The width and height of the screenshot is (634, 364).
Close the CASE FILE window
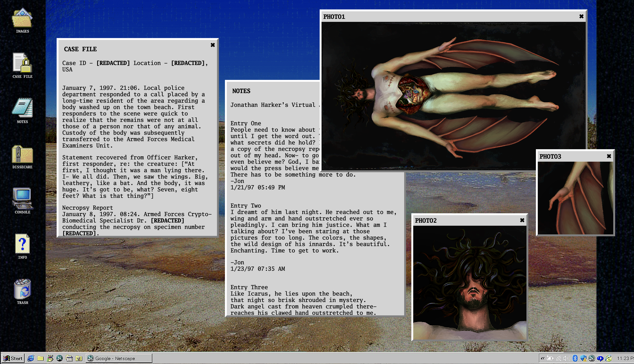[212, 45]
